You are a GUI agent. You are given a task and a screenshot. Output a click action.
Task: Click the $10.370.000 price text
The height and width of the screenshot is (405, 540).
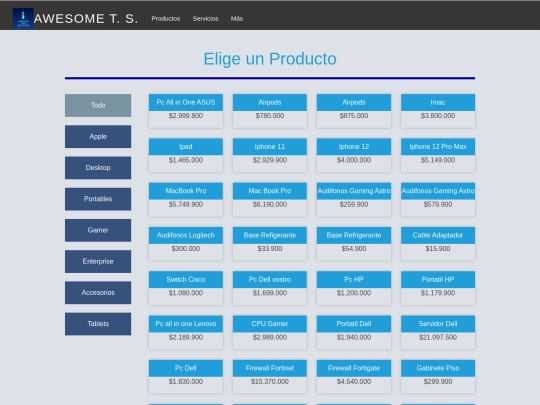(x=270, y=382)
